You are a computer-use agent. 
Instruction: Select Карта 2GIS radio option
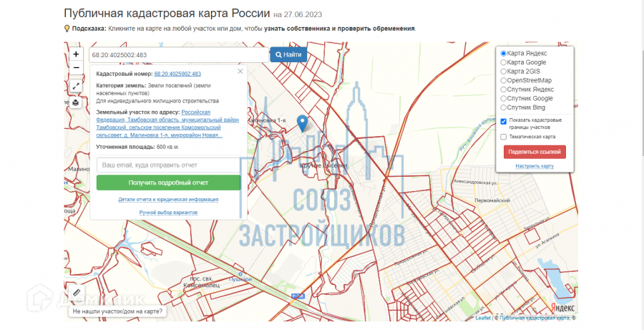click(503, 72)
